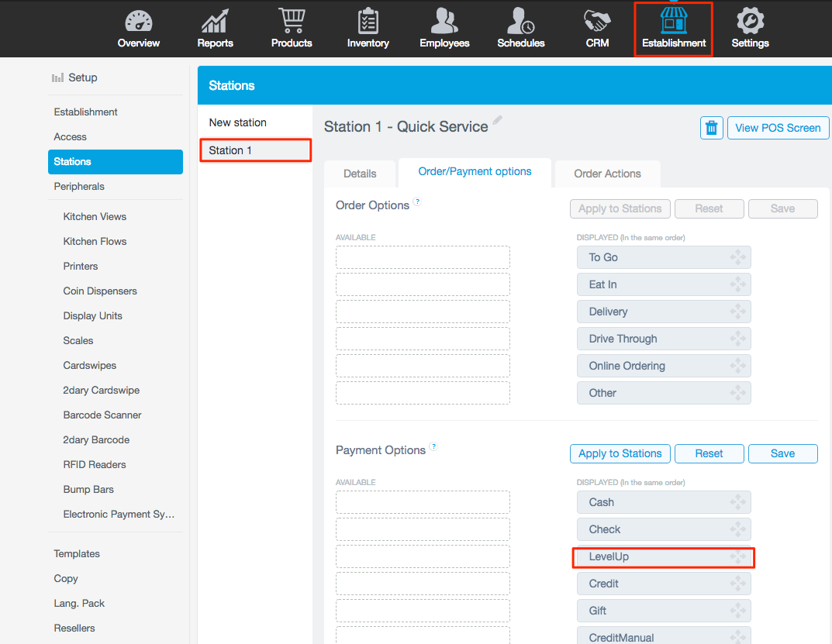832x644 pixels.
Task: Open the Employees section icon
Action: tap(444, 21)
